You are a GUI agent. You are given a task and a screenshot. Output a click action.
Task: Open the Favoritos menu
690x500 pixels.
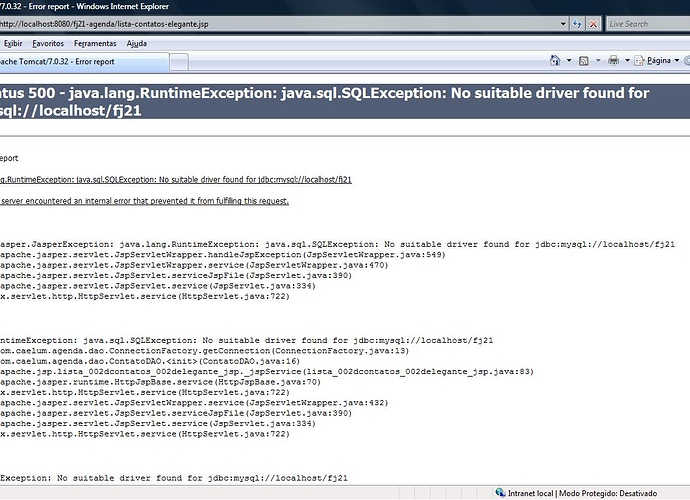coord(48,43)
